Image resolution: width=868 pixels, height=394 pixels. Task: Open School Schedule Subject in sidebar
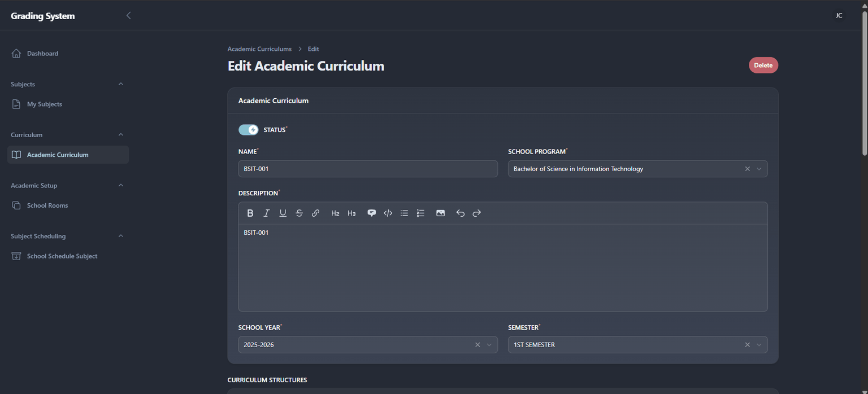(68, 256)
